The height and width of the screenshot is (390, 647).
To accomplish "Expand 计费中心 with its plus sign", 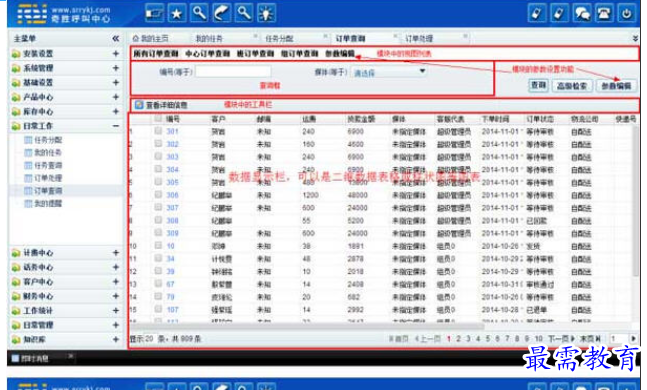I will tap(116, 253).
